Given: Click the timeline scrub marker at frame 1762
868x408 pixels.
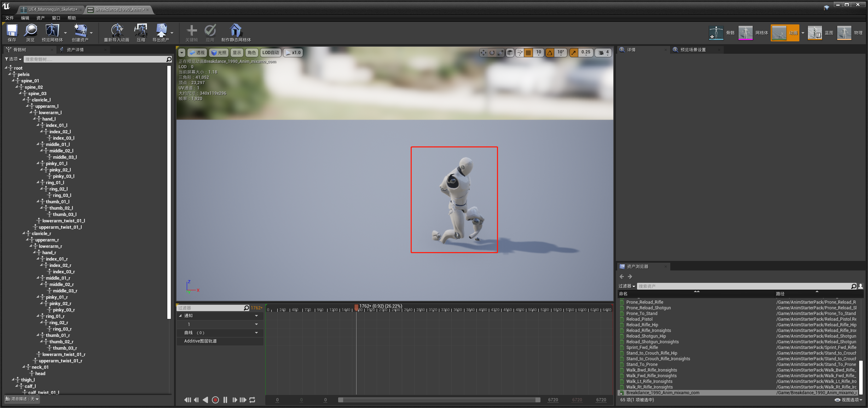Looking at the screenshot, I should 356,307.
